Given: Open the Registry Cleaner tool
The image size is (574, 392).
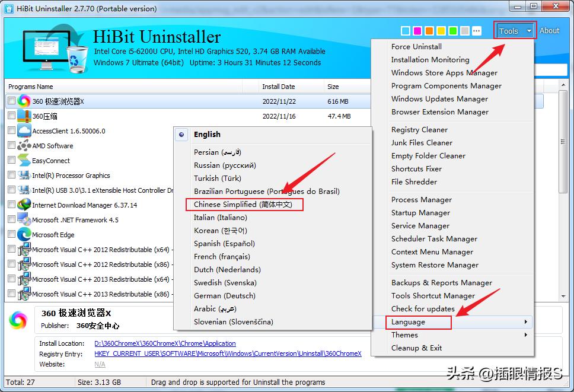Looking at the screenshot, I should 420,129.
